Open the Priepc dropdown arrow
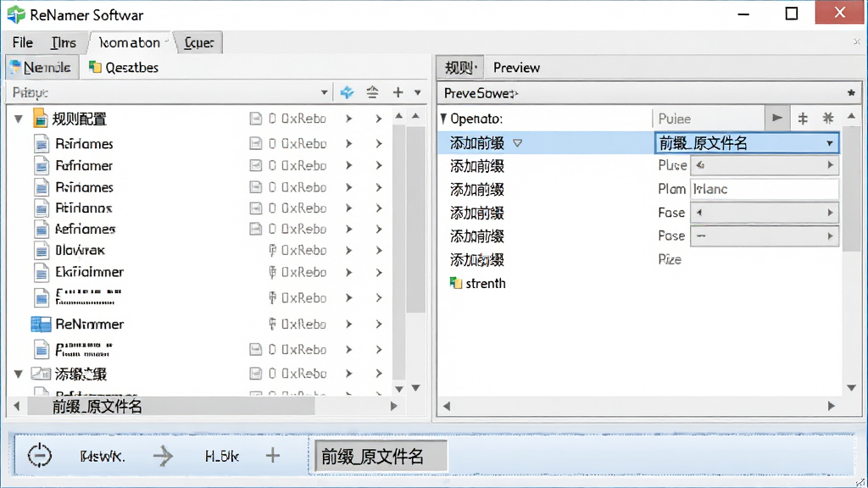This screenshot has width=868, height=488. point(324,92)
